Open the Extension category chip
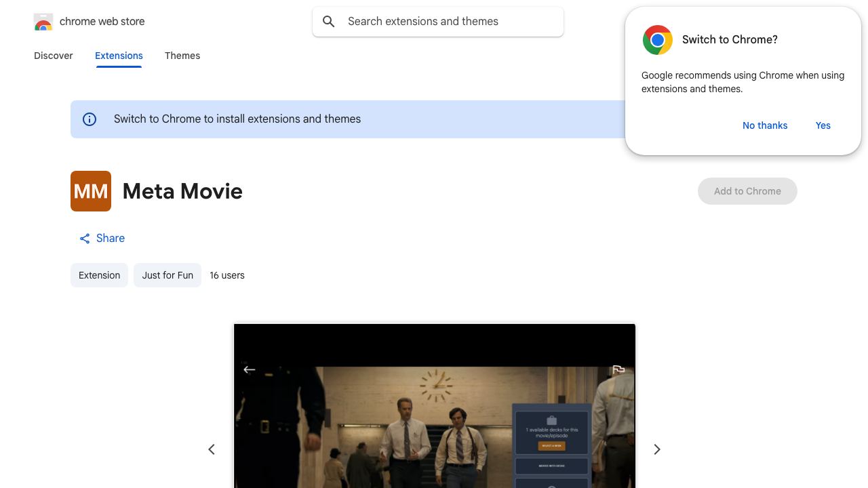 tap(99, 275)
